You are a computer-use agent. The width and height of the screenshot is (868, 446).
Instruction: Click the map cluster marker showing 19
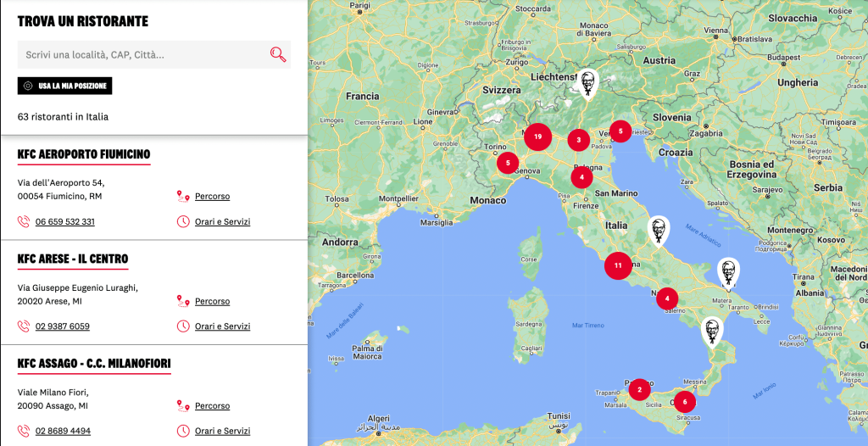(x=537, y=137)
